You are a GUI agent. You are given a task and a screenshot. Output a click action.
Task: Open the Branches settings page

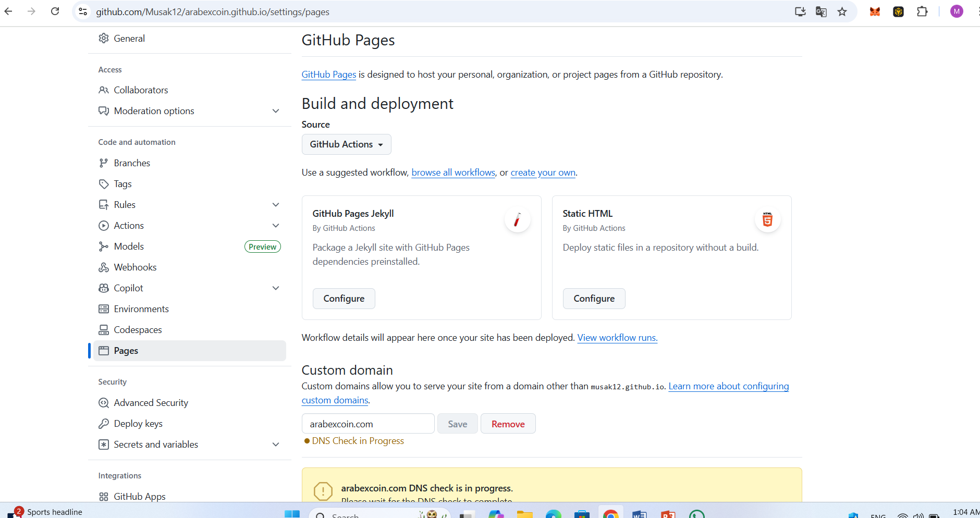tap(132, 163)
